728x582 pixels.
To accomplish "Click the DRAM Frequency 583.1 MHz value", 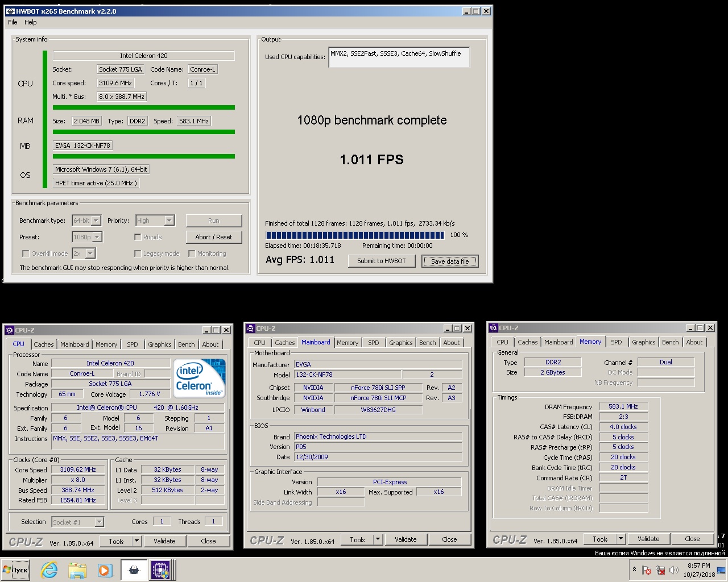I will click(x=623, y=407).
